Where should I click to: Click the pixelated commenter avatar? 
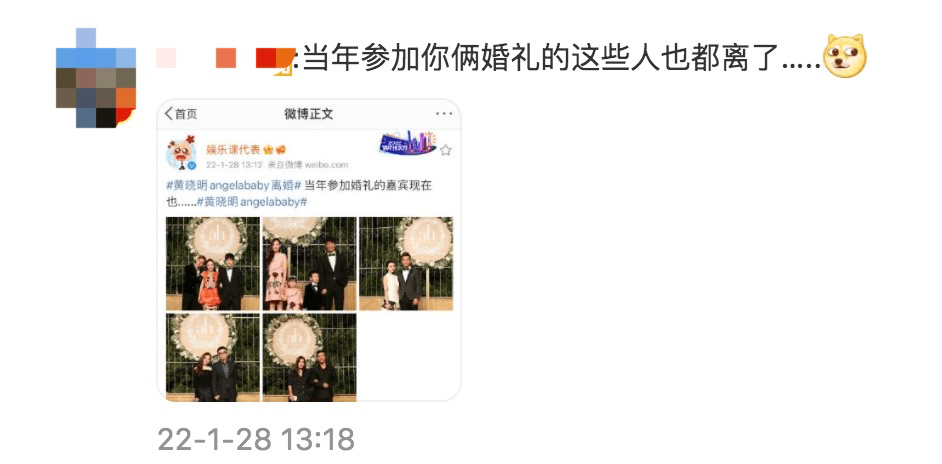[96, 78]
